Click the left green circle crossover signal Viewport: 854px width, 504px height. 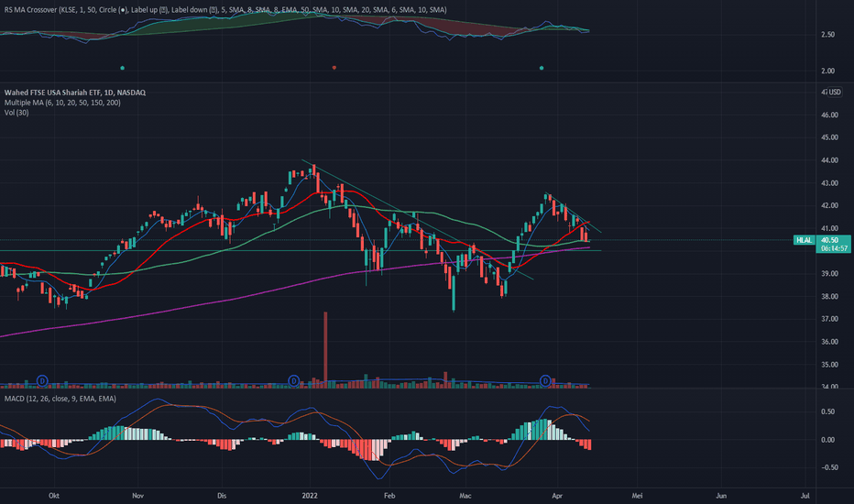pyautogui.click(x=122, y=68)
